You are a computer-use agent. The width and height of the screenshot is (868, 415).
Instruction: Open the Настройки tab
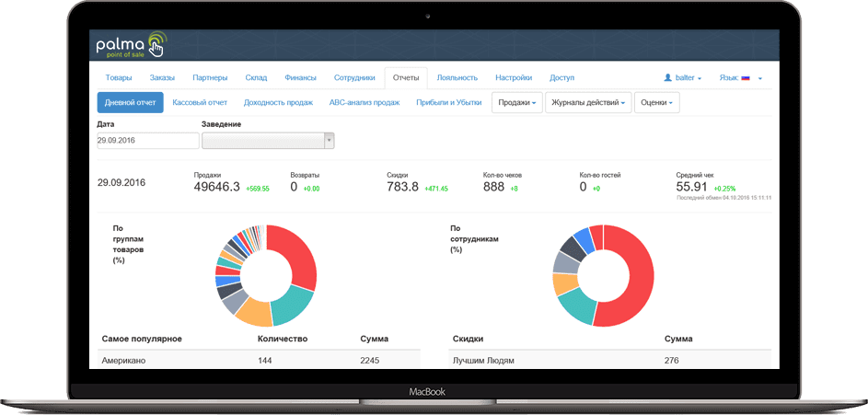(514, 78)
